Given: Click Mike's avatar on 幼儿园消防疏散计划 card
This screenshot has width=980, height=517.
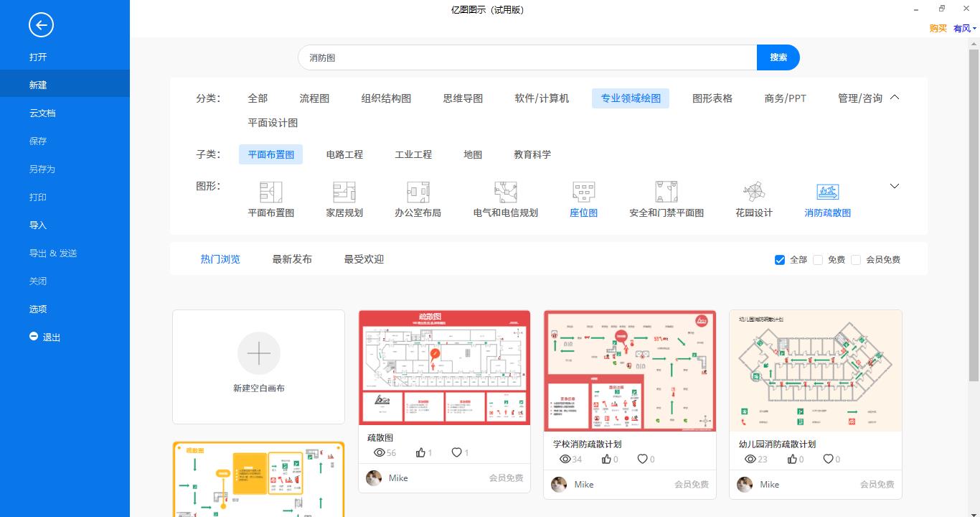Looking at the screenshot, I should point(745,485).
